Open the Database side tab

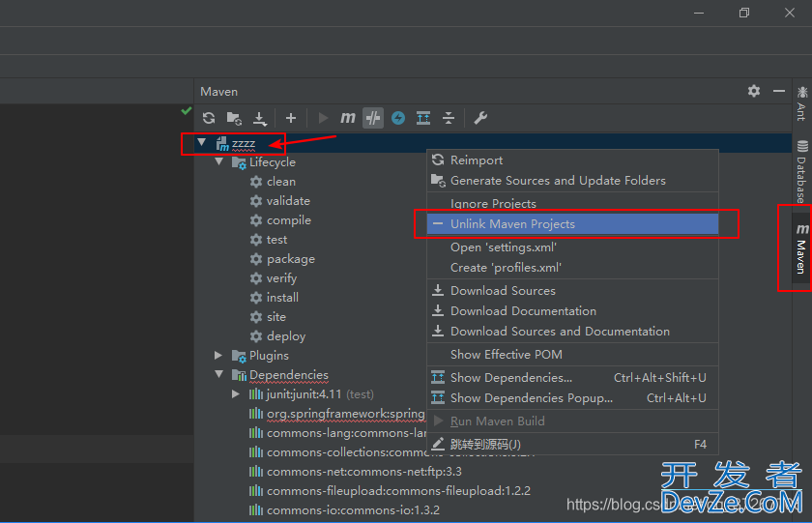pos(801,171)
